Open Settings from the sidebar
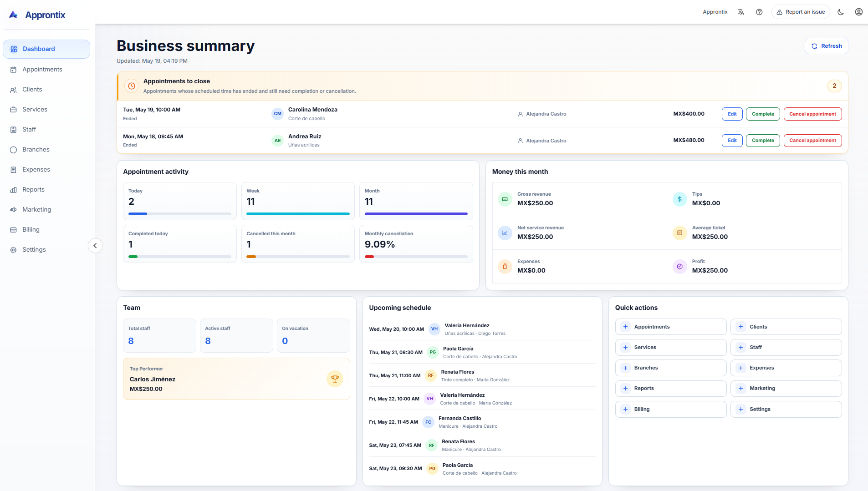 (46, 250)
